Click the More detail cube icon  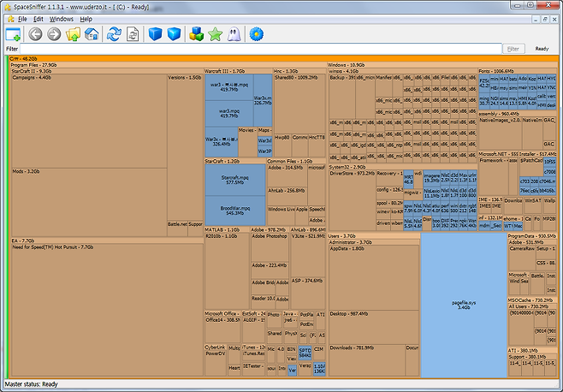click(x=175, y=34)
